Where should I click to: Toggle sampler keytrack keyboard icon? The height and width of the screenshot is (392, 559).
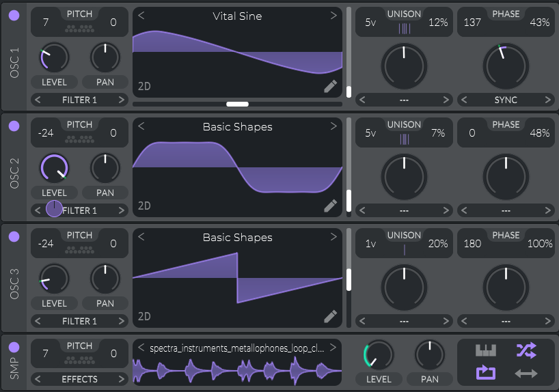[x=486, y=350]
